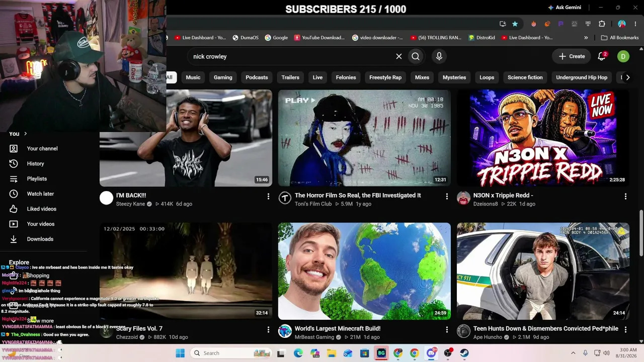
Task: Select the Podcasts filter chip
Action: (x=257, y=77)
